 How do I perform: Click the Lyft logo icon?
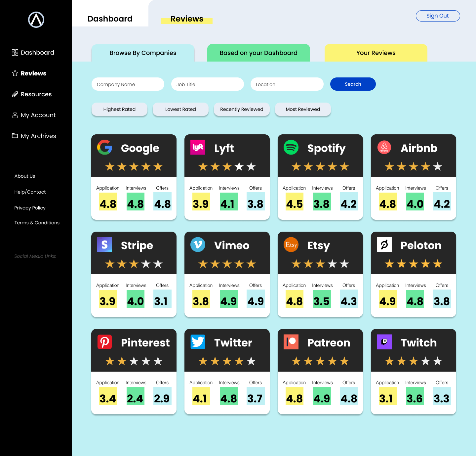tap(198, 147)
